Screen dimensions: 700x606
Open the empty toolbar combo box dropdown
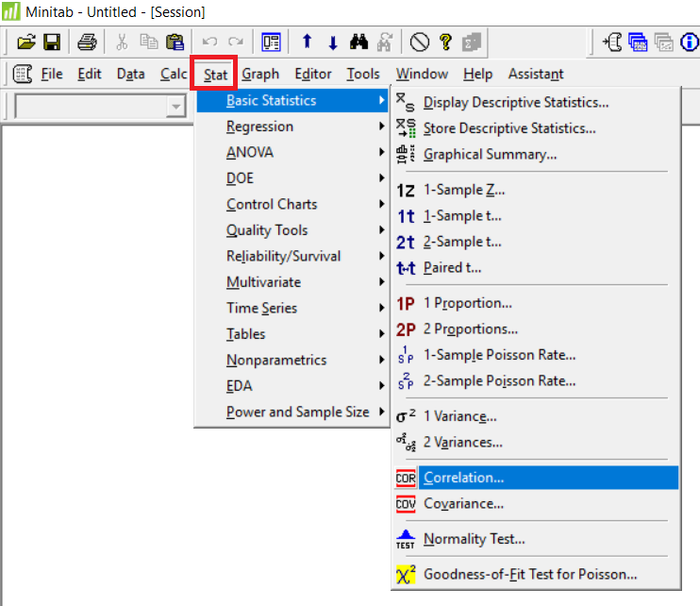[175, 107]
